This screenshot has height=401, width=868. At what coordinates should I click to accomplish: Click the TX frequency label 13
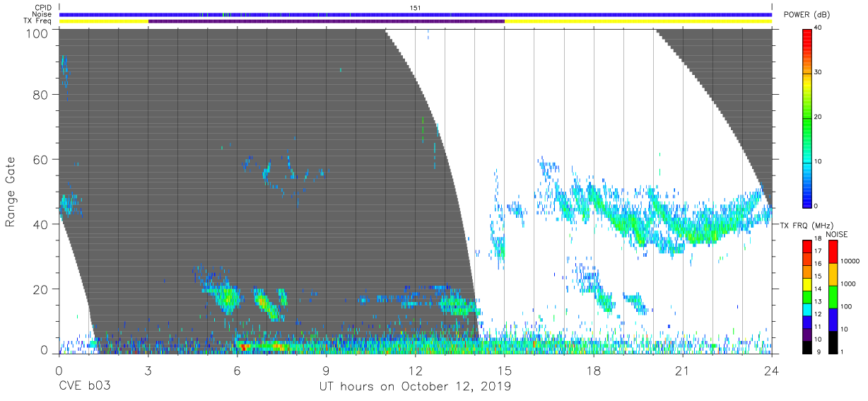(818, 302)
